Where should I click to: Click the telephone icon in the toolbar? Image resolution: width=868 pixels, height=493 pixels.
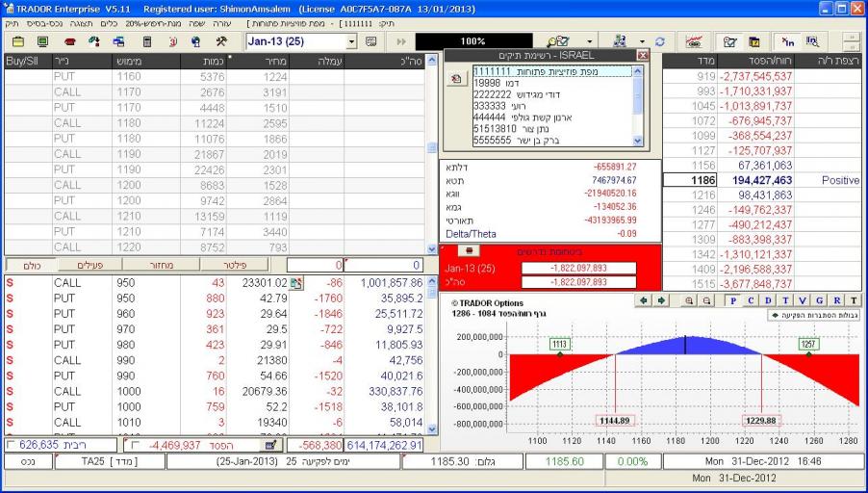(x=70, y=42)
